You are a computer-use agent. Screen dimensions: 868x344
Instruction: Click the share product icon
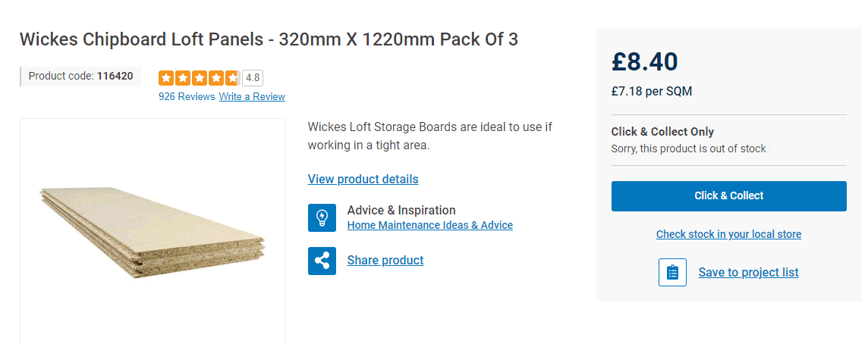click(322, 261)
